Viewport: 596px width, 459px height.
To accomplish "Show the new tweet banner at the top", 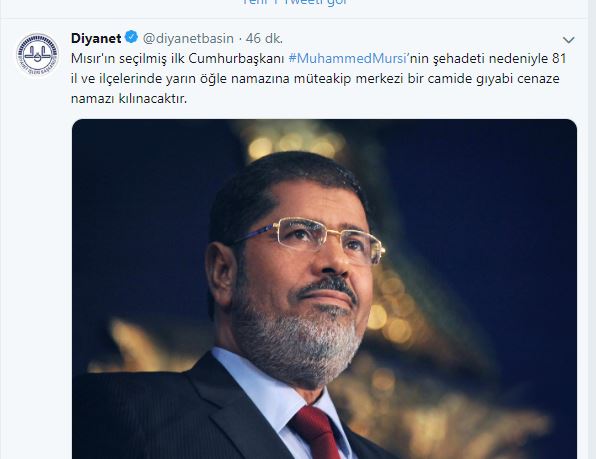I will [295, 3].
